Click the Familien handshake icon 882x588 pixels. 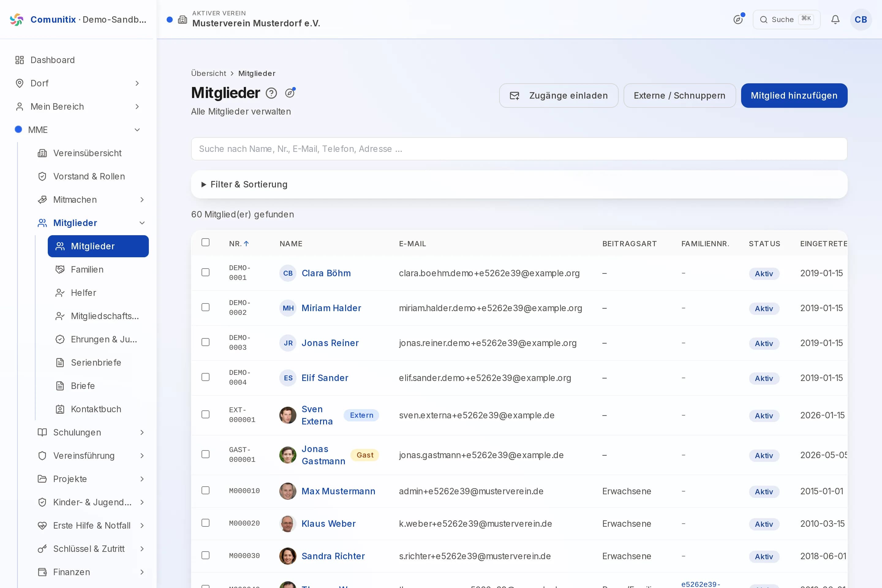click(60, 269)
